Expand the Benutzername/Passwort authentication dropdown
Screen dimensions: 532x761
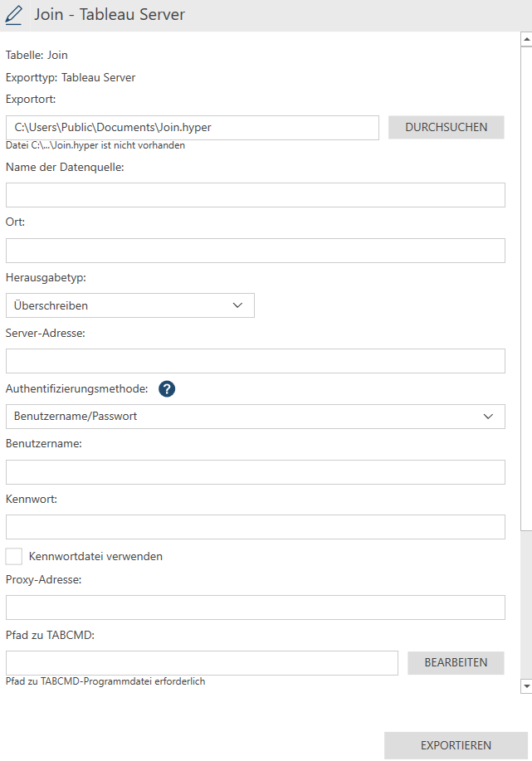pyautogui.click(x=255, y=417)
